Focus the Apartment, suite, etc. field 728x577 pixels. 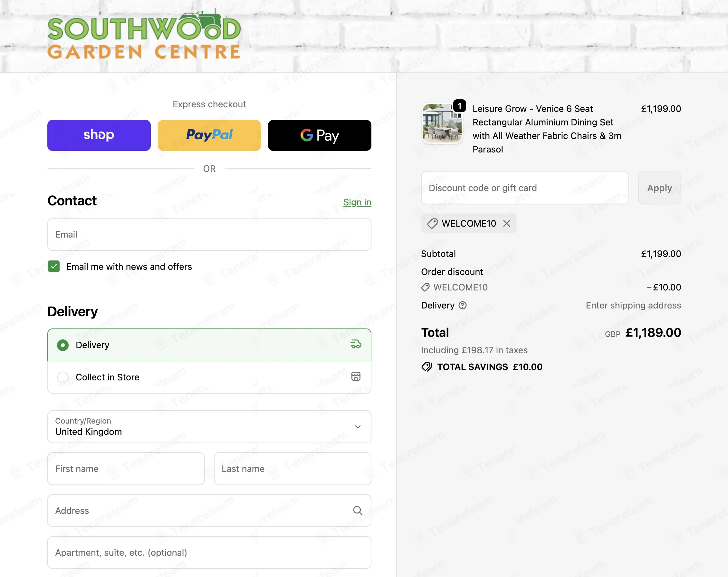coord(209,553)
